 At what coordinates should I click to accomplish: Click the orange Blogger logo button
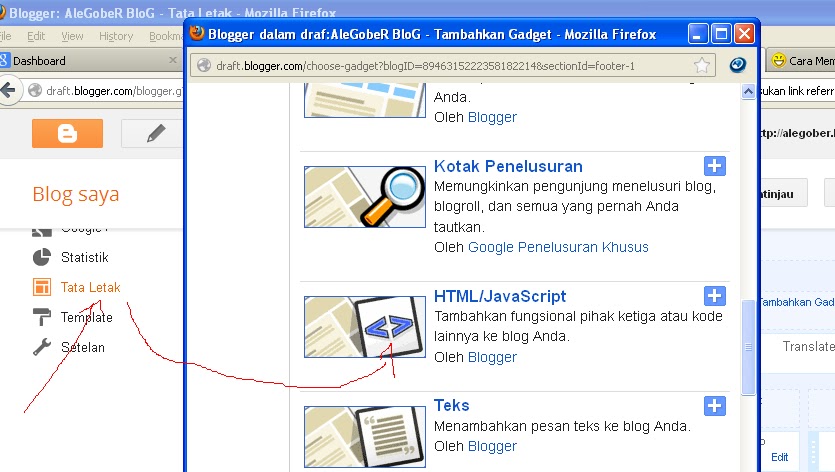[x=67, y=133]
